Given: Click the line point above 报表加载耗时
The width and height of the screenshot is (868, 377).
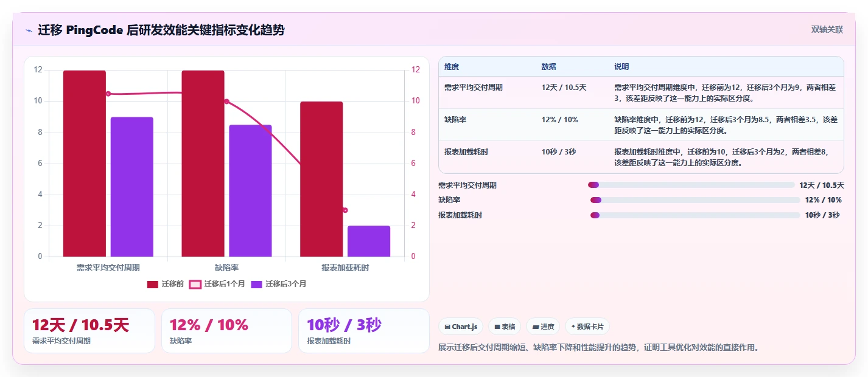Looking at the screenshot, I should coord(345,210).
